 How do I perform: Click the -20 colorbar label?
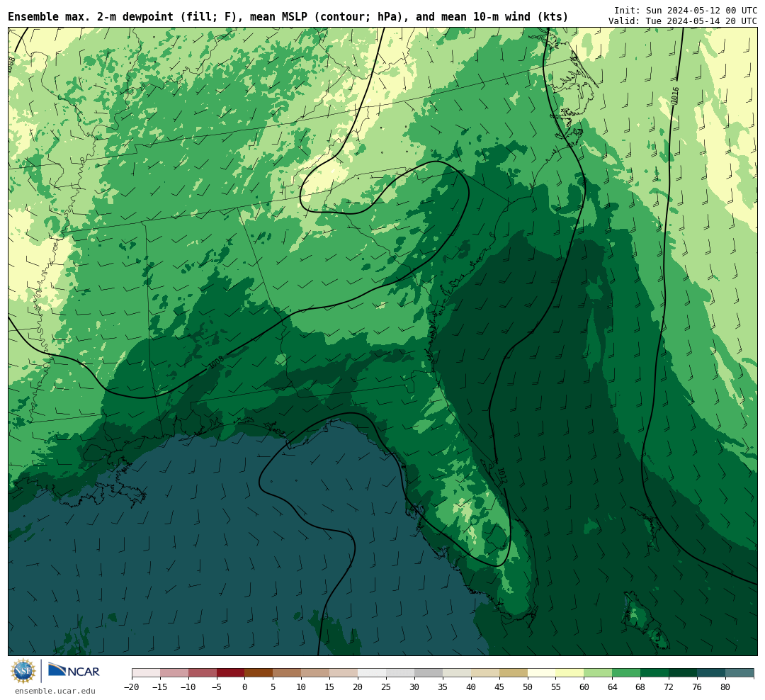click(x=132, y=687)
